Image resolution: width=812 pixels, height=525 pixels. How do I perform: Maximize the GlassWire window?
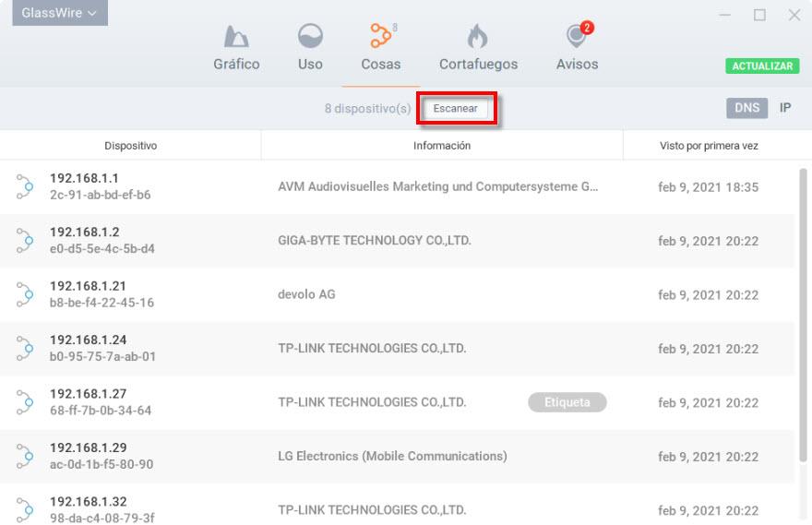(x=759, y=15)
